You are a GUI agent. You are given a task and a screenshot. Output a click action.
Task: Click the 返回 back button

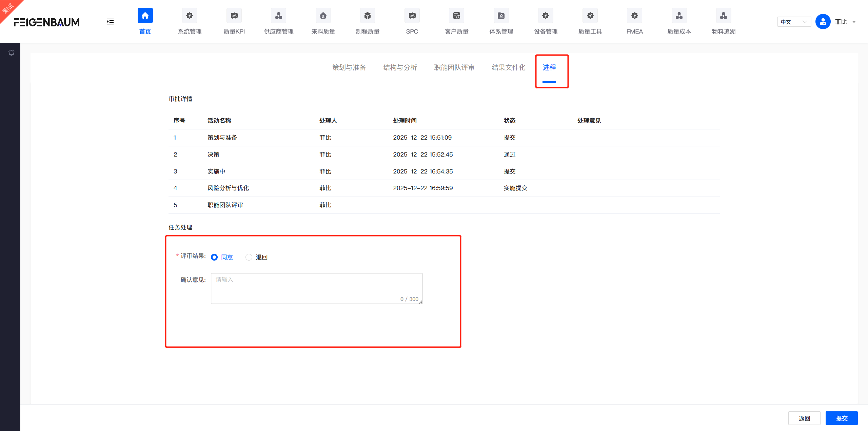point(804,418)
